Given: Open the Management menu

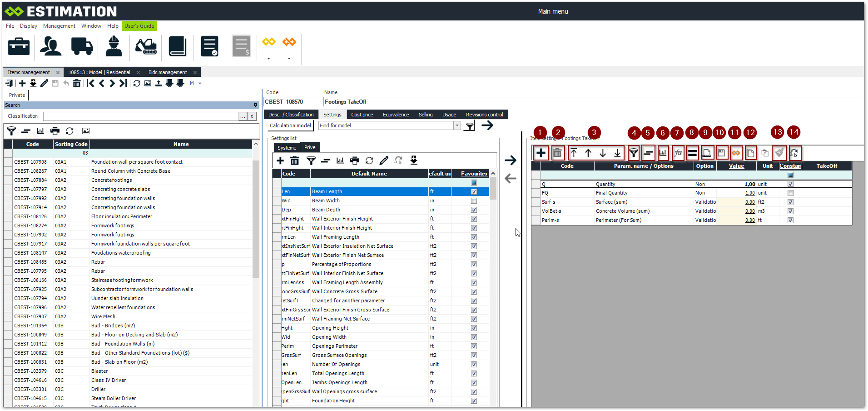Looking at the screenshot, I should 59,26.
